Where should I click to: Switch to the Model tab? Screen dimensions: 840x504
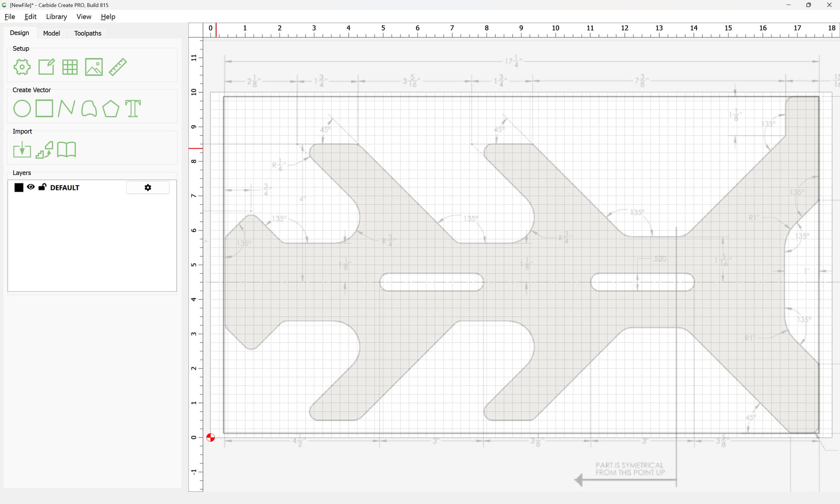click(52, 33)
